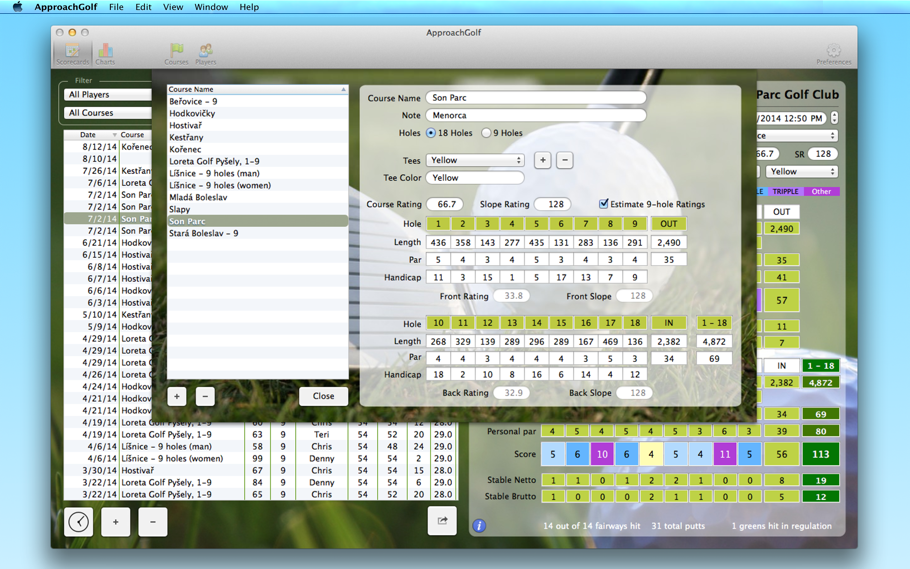Add a scorecard with plus button at bottom left
The width and height of the screenshot is (910, 569).
115,521
